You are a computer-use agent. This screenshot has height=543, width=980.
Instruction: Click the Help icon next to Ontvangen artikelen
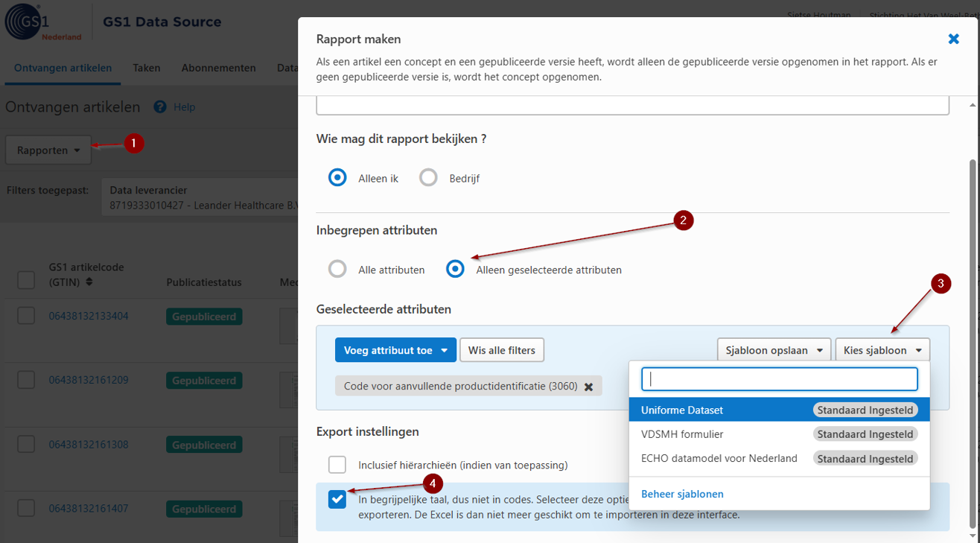pos(159,107)
